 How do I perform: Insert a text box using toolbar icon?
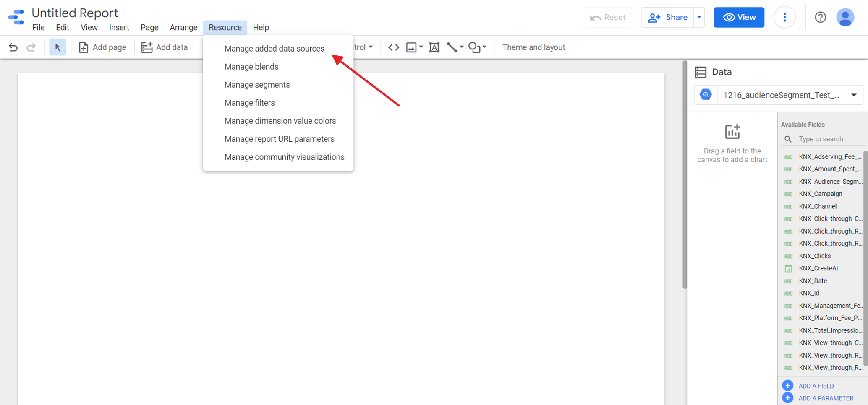434,47
